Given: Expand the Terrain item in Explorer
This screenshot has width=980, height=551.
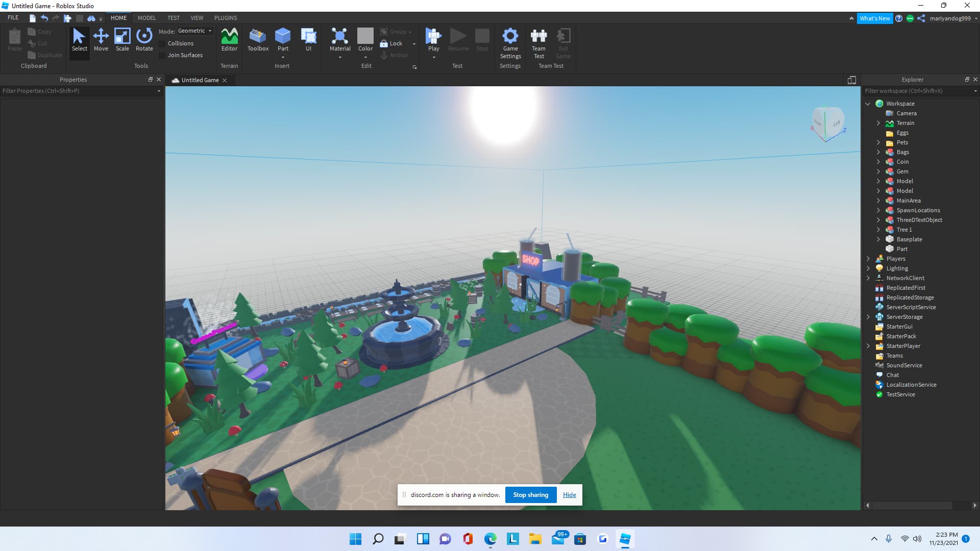Looking at the screenshot, I should tap(878, 123).
